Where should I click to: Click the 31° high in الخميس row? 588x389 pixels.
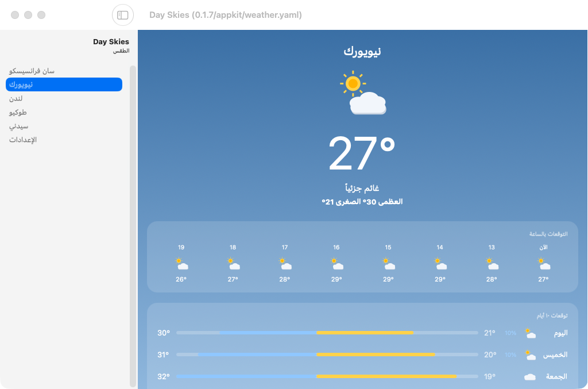tap(163, 355)
